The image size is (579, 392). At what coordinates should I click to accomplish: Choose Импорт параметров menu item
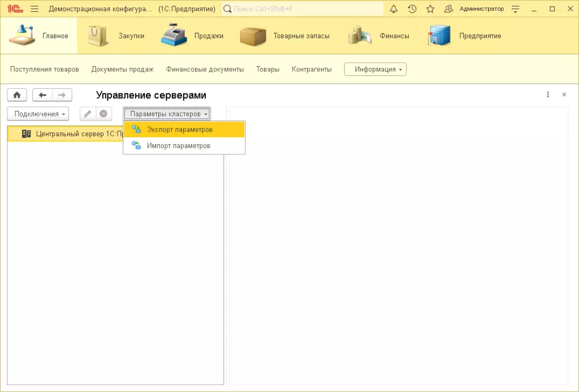(x=184, y=145)
